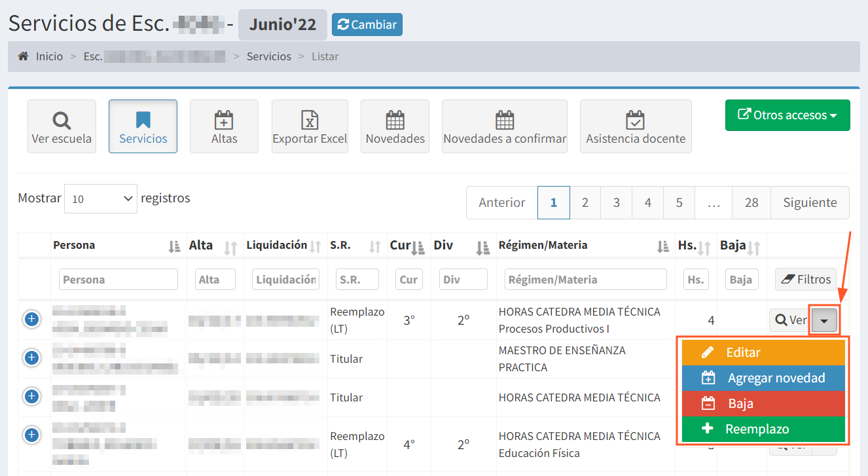Focus the Div filter field
Viewport: 868px width, 476px height.
click(463, 280)
